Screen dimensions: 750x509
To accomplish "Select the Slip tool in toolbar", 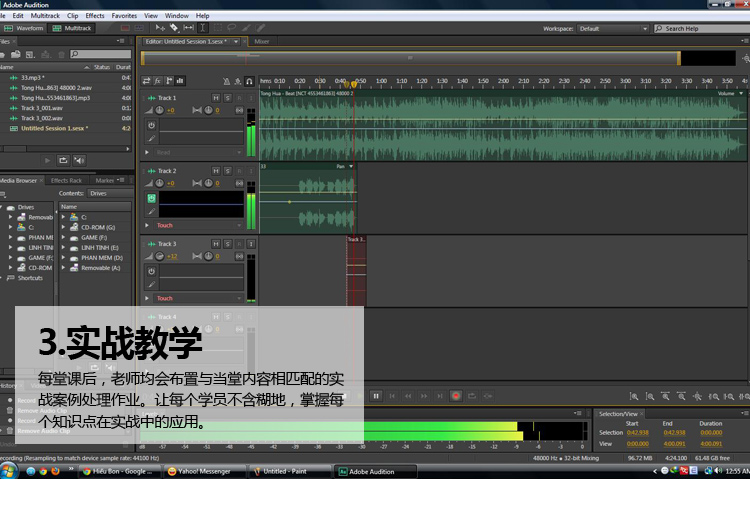I will (x=189, y=28).
